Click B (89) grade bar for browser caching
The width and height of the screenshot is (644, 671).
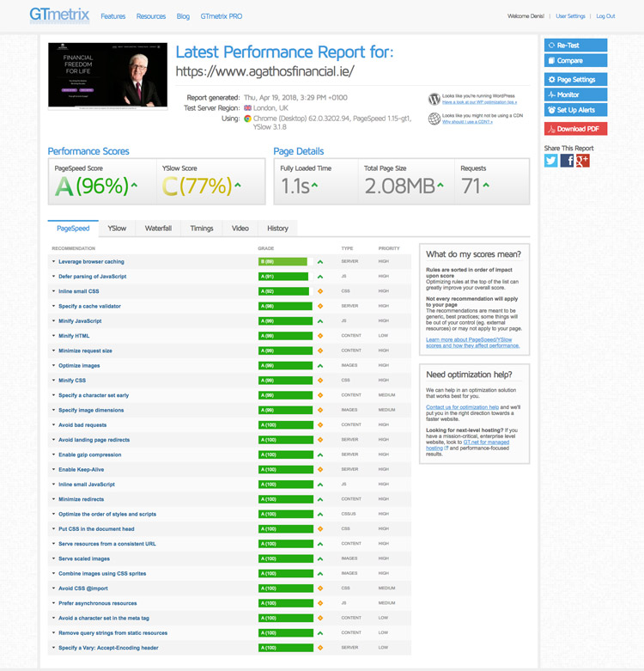[x=283, y=261]
